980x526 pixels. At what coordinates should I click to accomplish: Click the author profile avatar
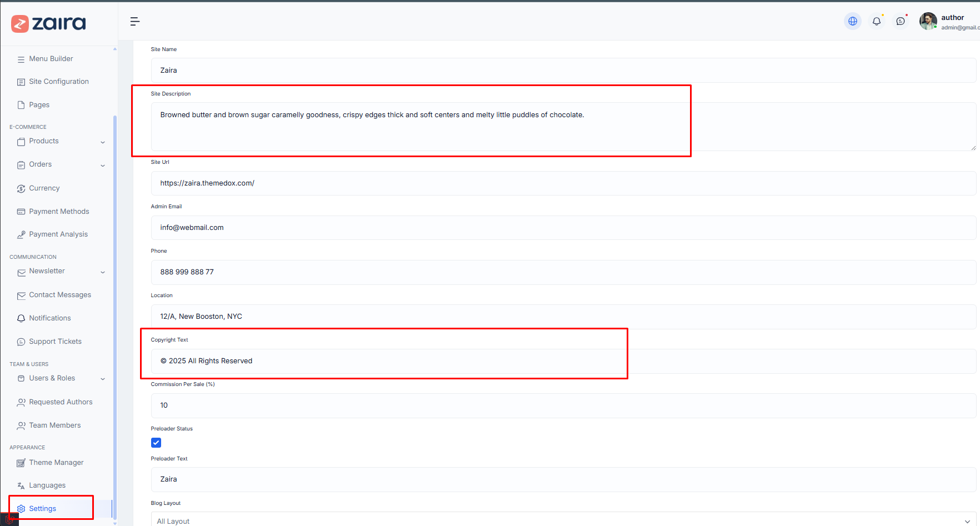[x=928, y=22]
